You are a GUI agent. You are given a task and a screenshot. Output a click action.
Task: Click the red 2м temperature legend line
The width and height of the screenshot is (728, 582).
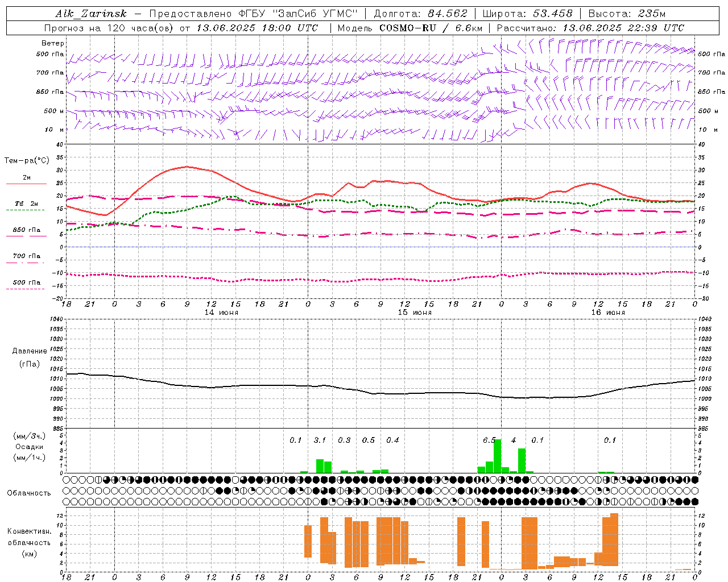[26, 184]
